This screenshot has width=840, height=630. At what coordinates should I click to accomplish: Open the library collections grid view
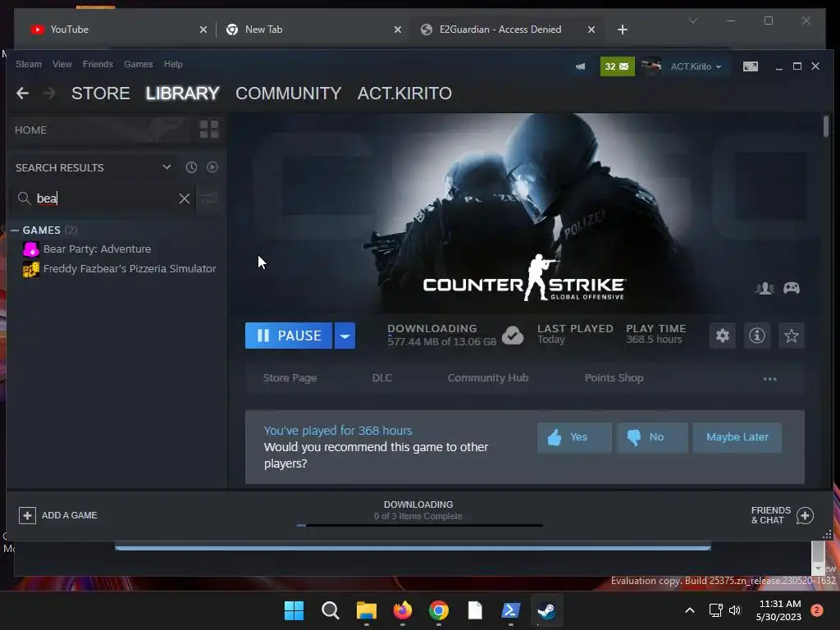209,130
